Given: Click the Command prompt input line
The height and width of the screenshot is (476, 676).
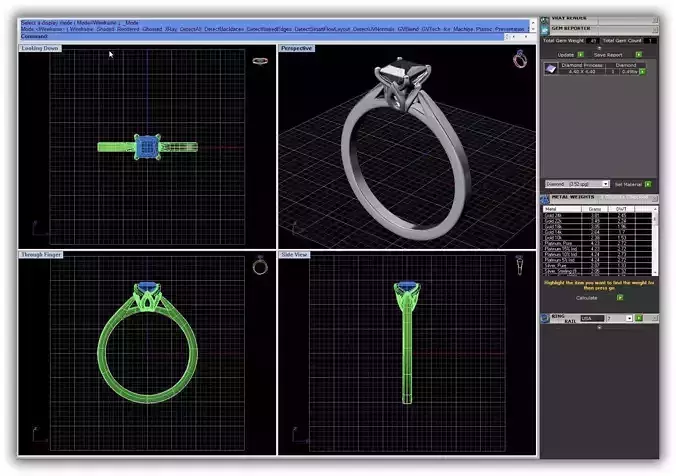Looking at the screenshot, I should [262, 37].
